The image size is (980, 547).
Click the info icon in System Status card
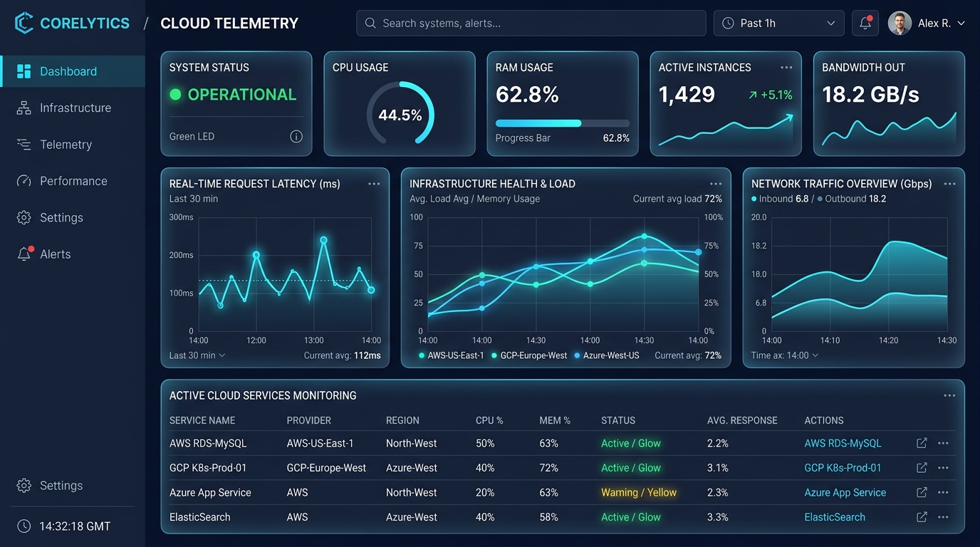tap(296, 137)
